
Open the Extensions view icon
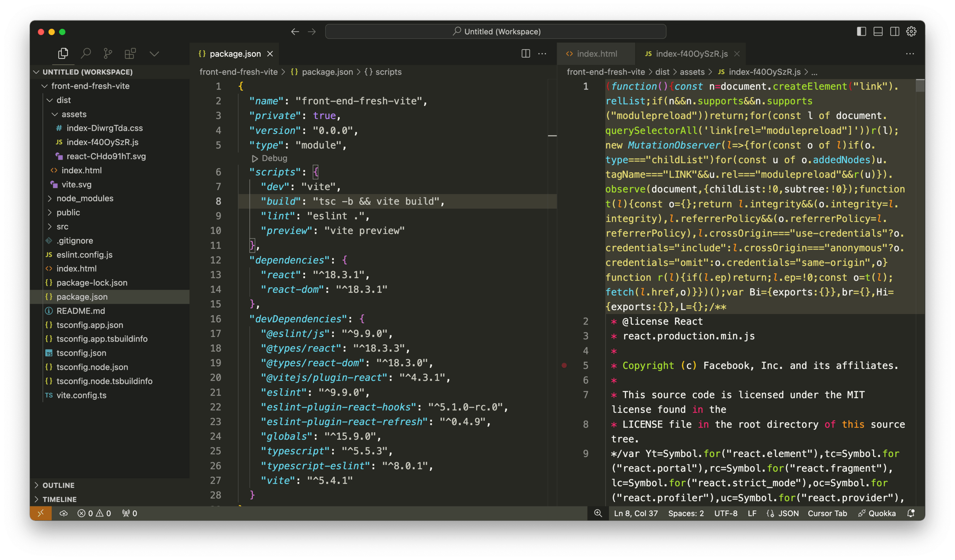(x=130, y=54)
